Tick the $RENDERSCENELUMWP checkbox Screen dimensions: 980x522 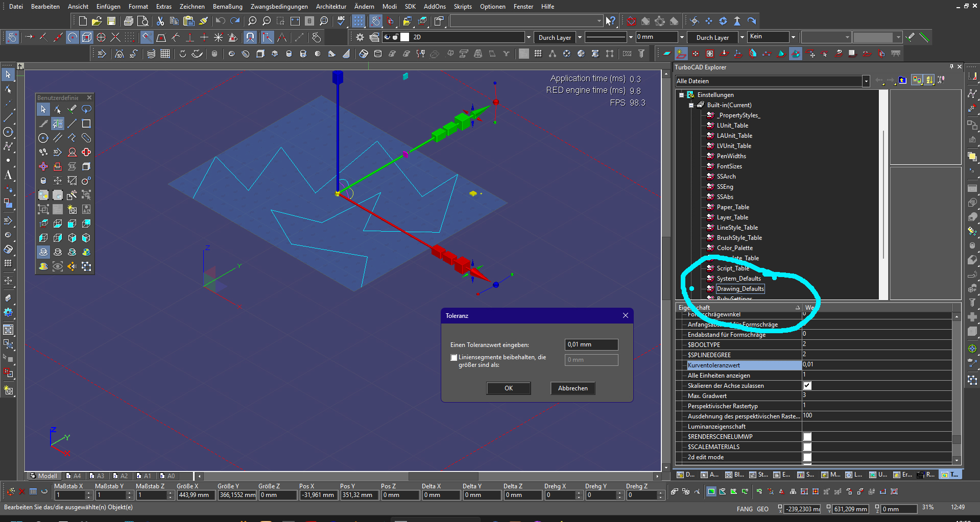click(807, 437)
